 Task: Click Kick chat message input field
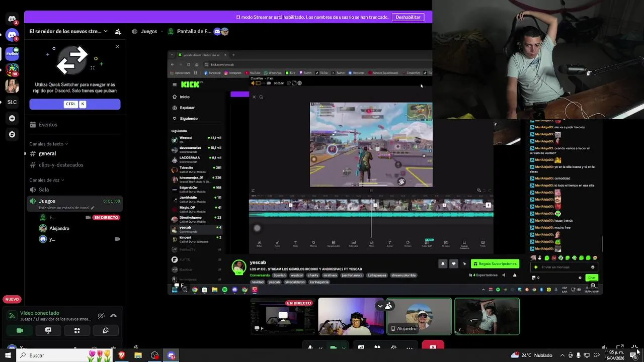565,267
